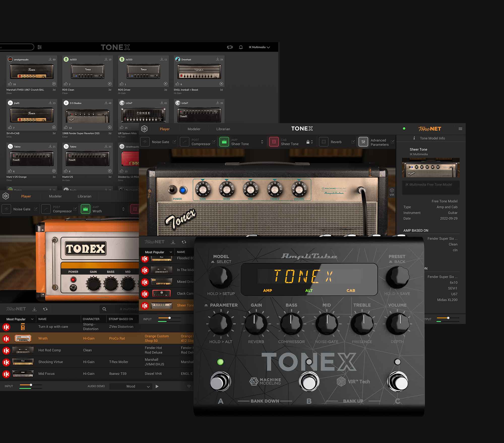Edit Noise Gate settings in Sheer Tone window
This screenshot has width=504, height=443.
click(174, 142)
